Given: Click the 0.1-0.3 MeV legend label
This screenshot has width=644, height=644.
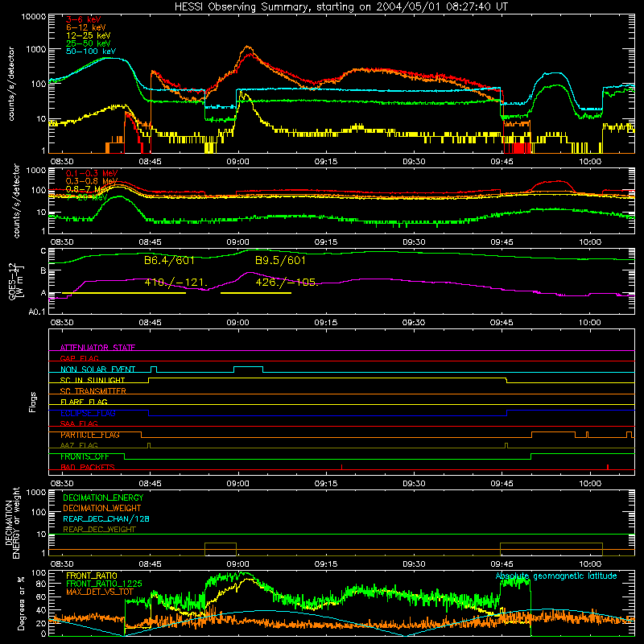Looking at the screenshot, I should pos(92,173).
